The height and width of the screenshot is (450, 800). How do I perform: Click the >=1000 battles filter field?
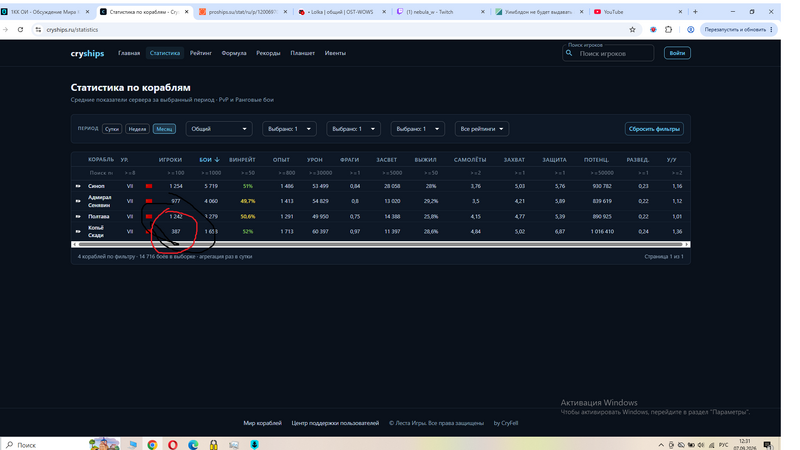pyautogui.click(x=211, y=173)
